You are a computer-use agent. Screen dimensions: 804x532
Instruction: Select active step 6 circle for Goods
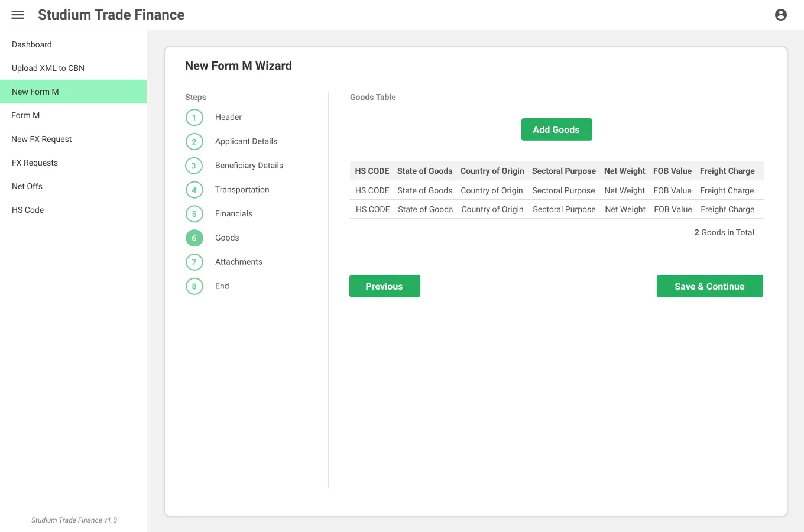pyautogui.click(x=194, y=238)
